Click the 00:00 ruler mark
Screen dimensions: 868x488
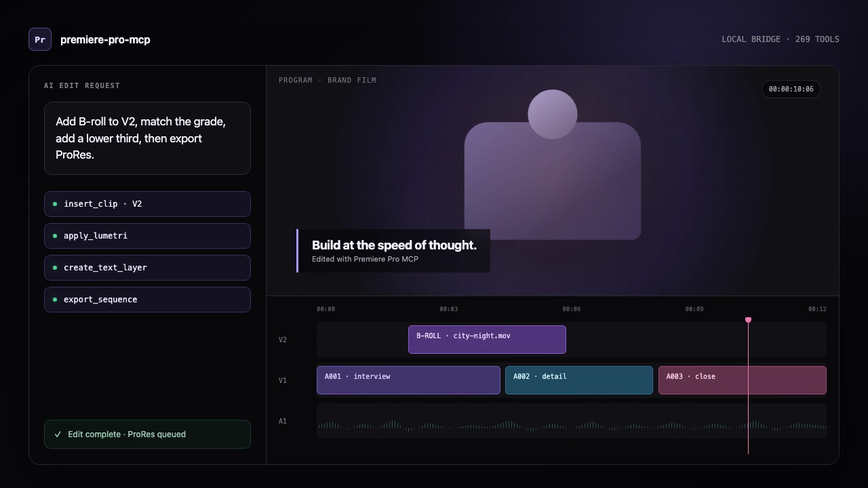coord(325,309)
